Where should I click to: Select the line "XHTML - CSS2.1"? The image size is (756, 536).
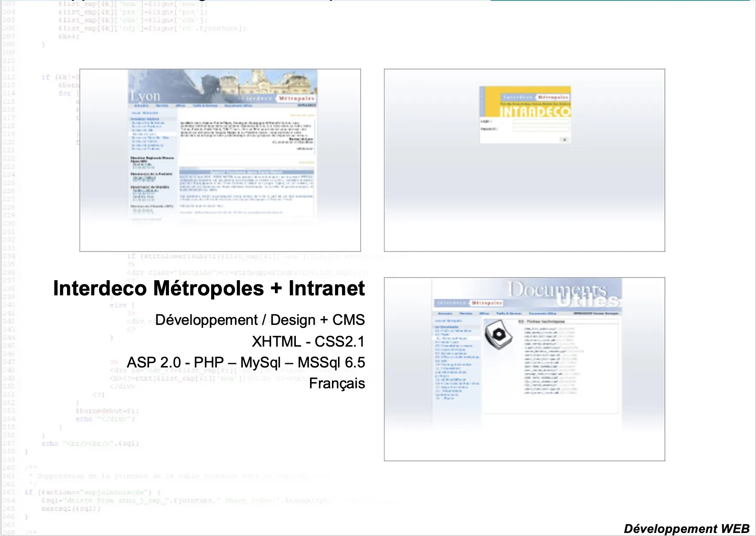tap(308, 341)
